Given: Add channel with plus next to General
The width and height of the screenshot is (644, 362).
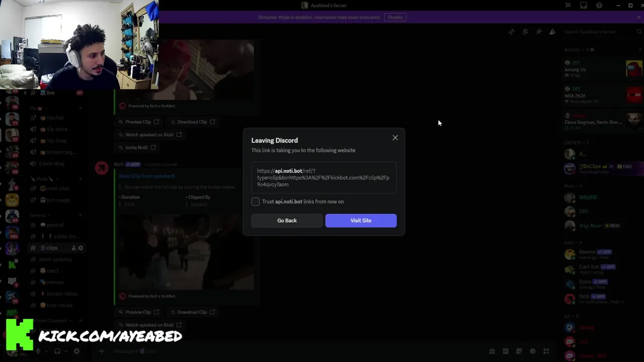Looking at the screenshot, I should (80, 215).
